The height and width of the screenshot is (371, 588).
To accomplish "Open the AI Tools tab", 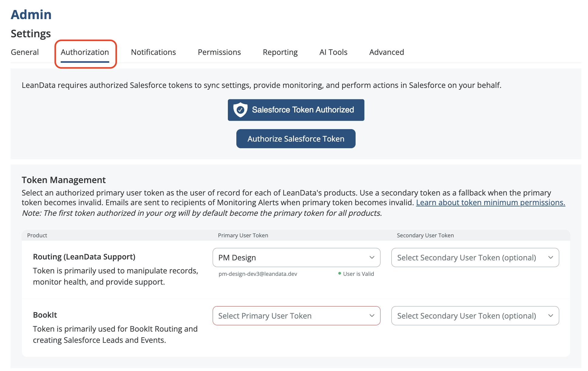I will coord(333,52).
